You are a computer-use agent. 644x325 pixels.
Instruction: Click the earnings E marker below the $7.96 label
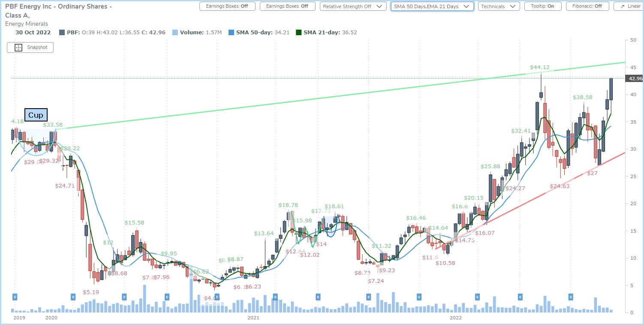pyautogui.click(x=167, y=296)
